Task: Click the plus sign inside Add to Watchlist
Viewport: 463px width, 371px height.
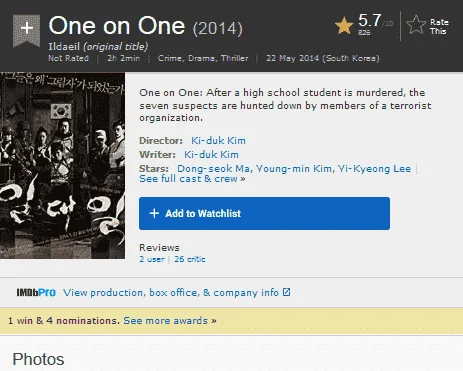Action: click(x=154, y=213)
